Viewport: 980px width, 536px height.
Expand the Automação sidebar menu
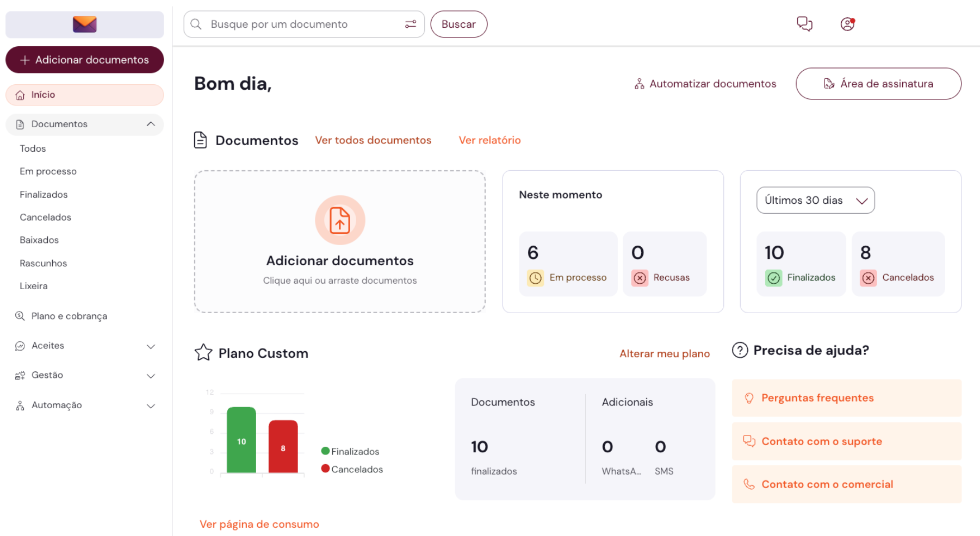tap(151, 406)
